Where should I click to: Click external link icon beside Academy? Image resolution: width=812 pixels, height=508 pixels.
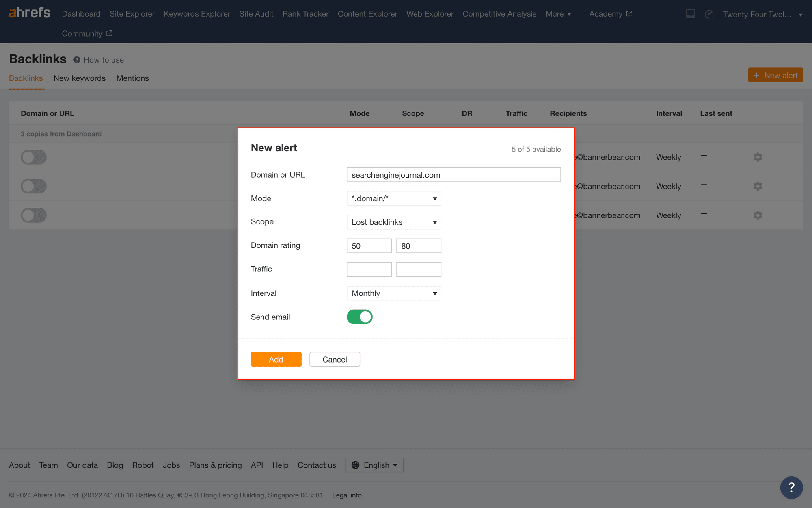[x=629, y=13]
